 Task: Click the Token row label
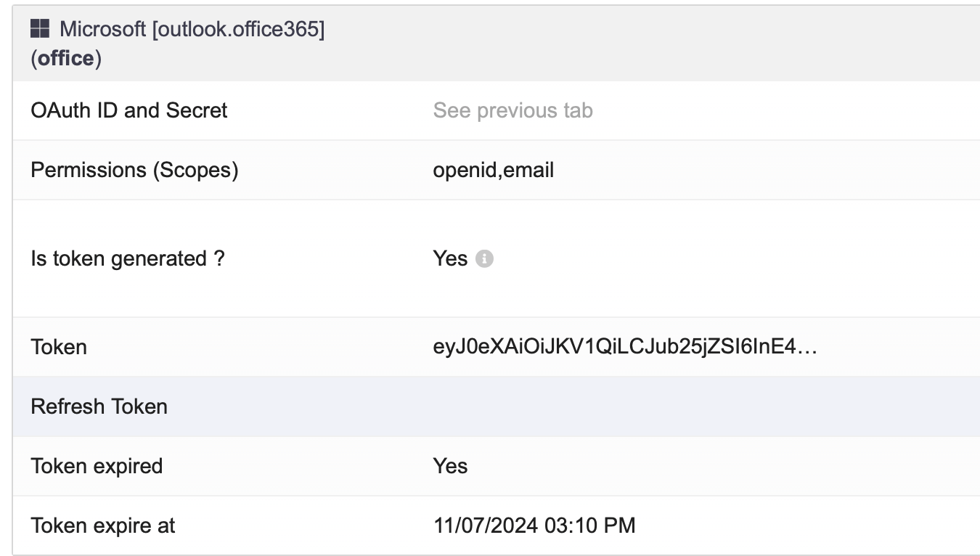point(59,347)
